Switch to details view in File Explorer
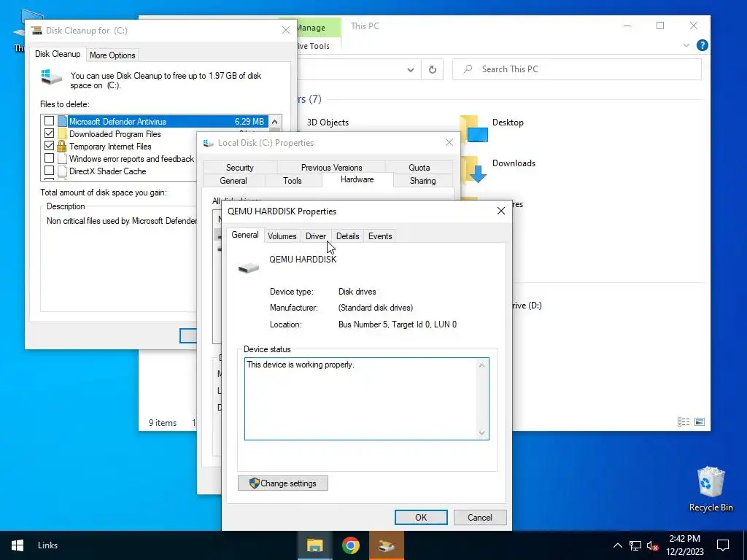This screenshot has width=747, height=560. (x=683, y=422)
